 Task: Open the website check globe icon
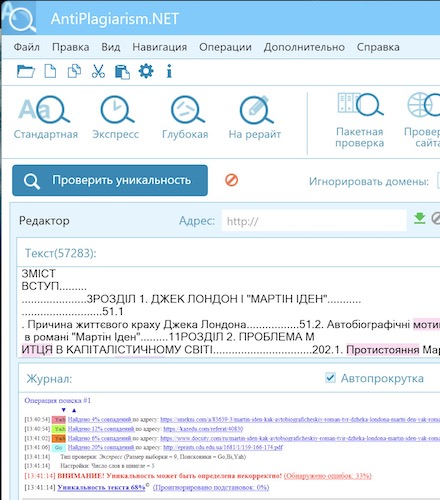(x=423, y=120)
